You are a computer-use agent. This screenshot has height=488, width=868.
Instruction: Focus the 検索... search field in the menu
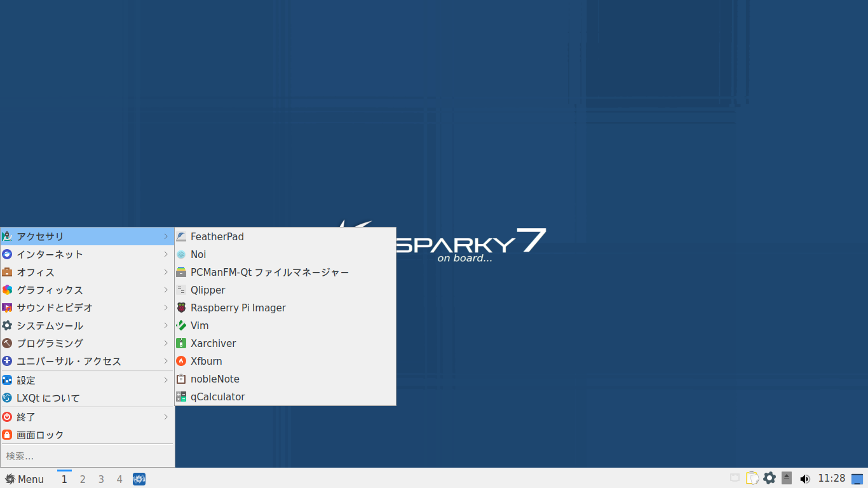pos(87,456)
